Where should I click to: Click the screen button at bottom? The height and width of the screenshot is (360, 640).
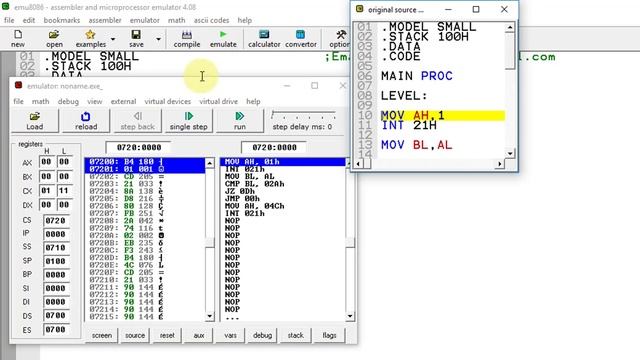[102, 335]
